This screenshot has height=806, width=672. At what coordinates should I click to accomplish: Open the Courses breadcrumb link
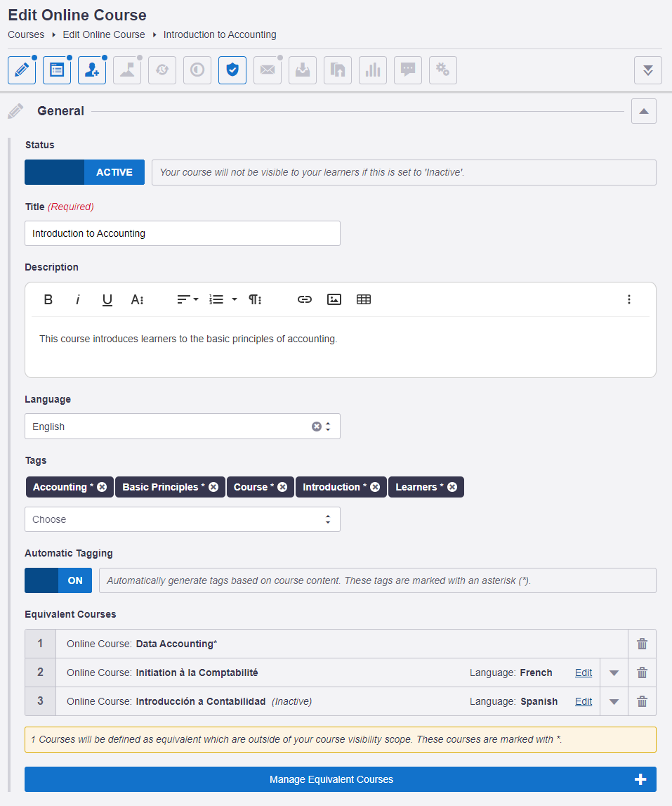[25, 34]
